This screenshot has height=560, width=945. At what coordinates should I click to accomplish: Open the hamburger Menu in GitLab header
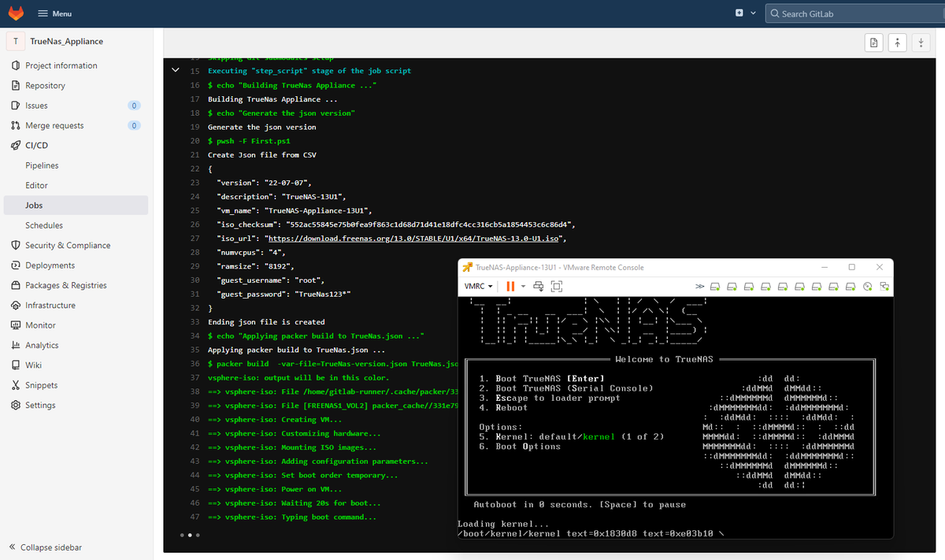click(x=54, y=13)
